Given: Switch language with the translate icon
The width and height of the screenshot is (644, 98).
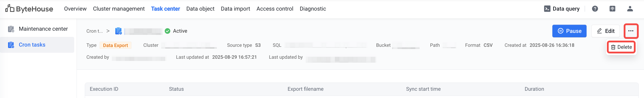Looking at the screenshot, I should pos(612,9).
